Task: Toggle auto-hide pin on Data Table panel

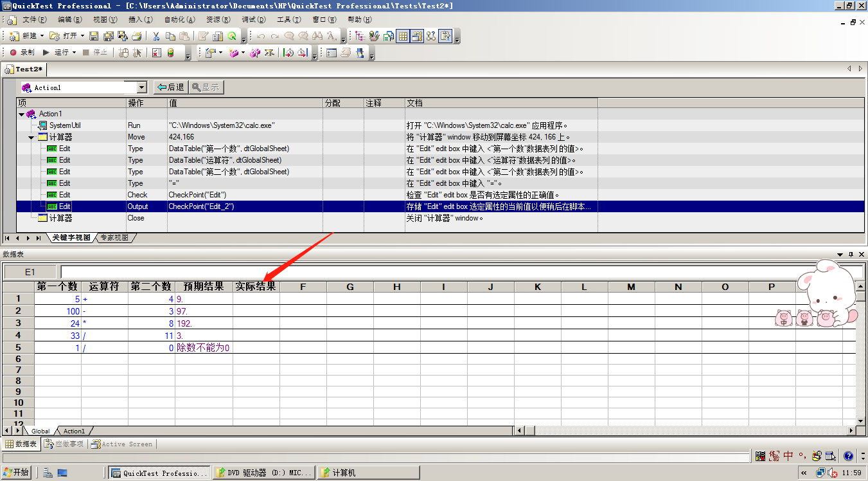Action: 851,255
